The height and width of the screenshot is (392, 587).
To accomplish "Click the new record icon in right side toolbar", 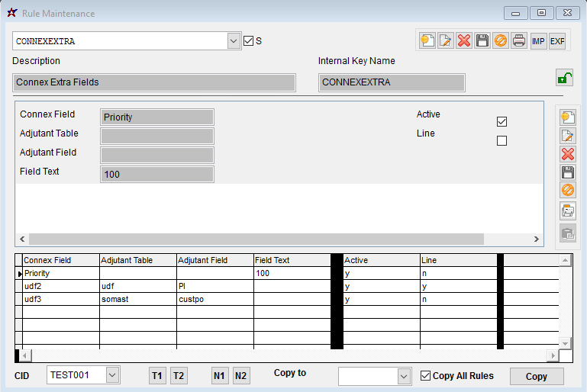I will click(568, 117).
